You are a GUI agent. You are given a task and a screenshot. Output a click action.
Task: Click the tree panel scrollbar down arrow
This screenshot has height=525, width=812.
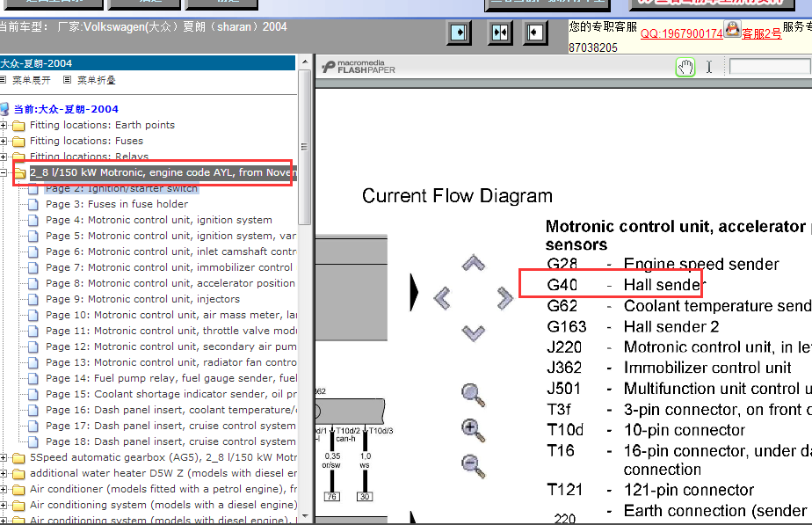(x=305, y=515)
